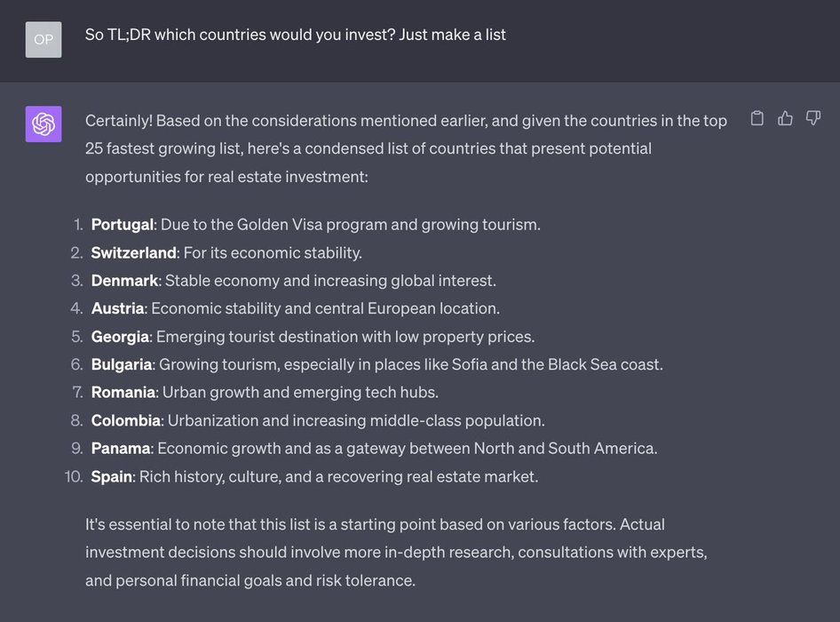Click the intro paragraph starting with Certainly

coord(406,148)
